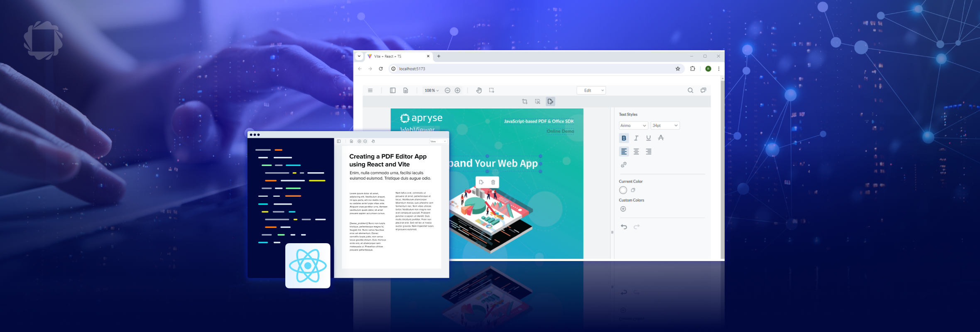
Task: Expand the 108% zoom level dropdown
Action: [431, 90]
